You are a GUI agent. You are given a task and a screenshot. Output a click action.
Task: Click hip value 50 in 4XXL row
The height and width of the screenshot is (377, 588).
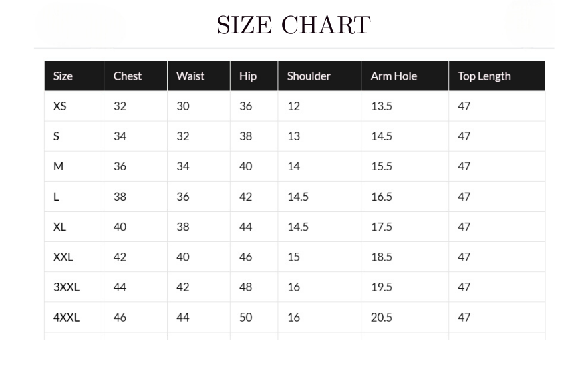pos(246,317)
